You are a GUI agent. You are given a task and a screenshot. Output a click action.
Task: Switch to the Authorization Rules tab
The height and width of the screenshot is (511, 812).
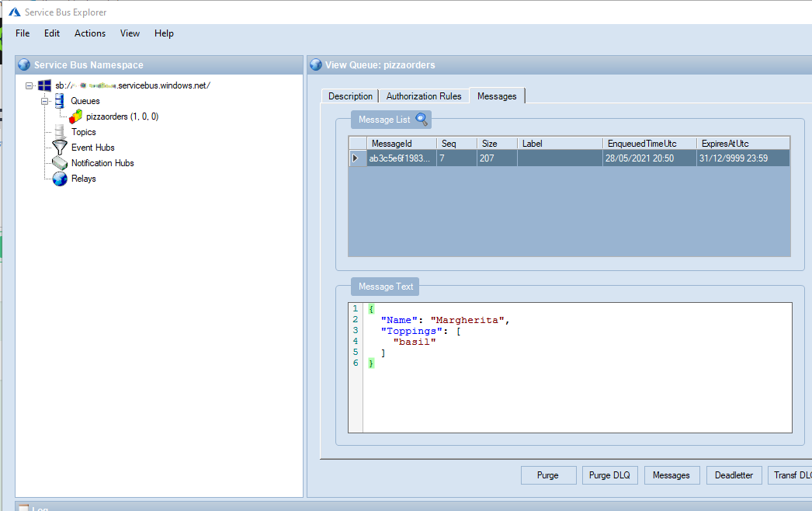coord(424,96)
